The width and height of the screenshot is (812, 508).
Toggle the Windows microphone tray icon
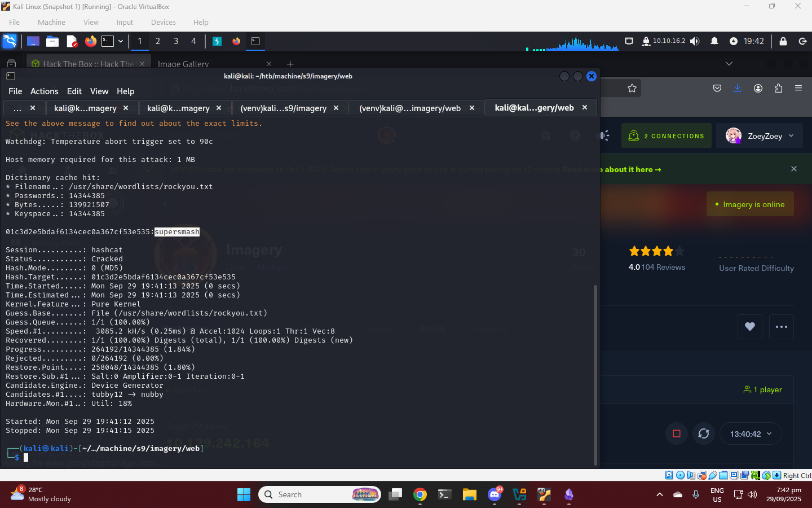point(696,494)
